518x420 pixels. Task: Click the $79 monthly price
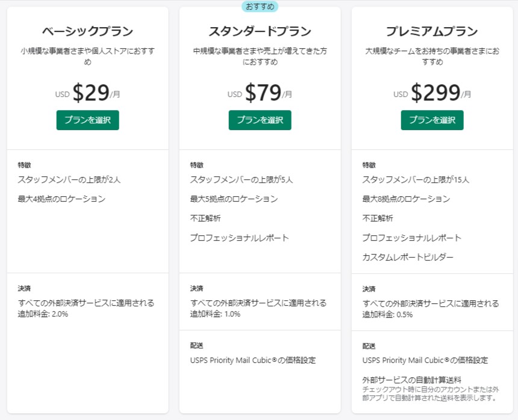click(263, 93)
